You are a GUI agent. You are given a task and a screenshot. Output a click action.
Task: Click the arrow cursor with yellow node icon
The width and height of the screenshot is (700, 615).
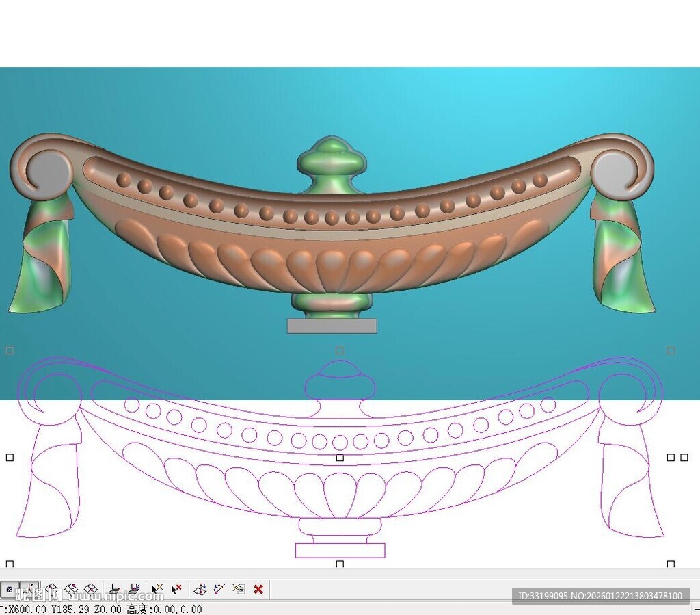point(157,589)
